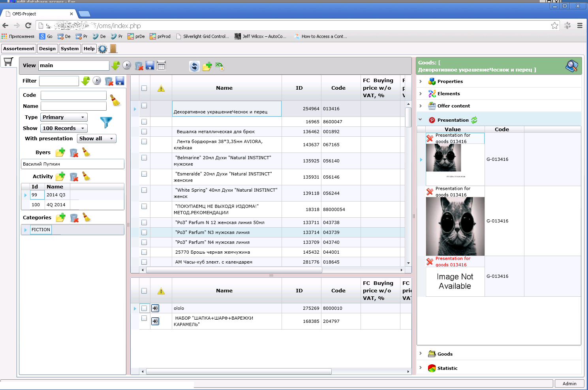Tick the checkbox for Po3 Parfum N3 row
This screenshot has height=390, width=588.
coord(144,232)
